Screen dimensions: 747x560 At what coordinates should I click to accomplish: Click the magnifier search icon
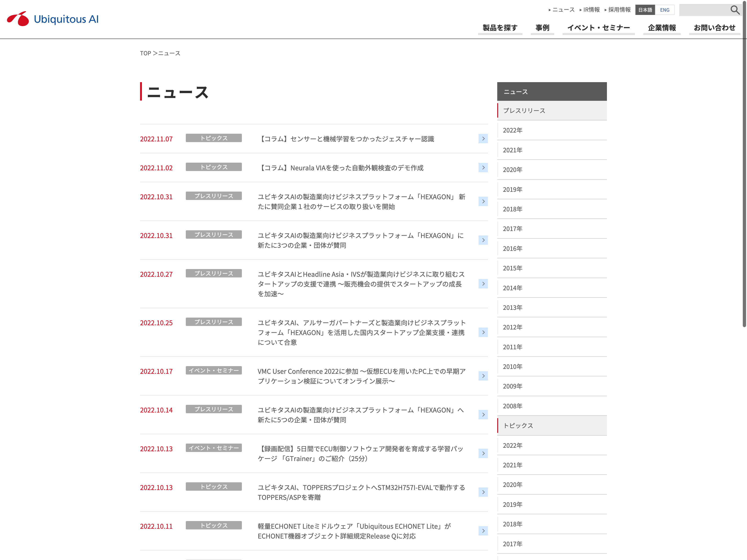coord(735,10)
